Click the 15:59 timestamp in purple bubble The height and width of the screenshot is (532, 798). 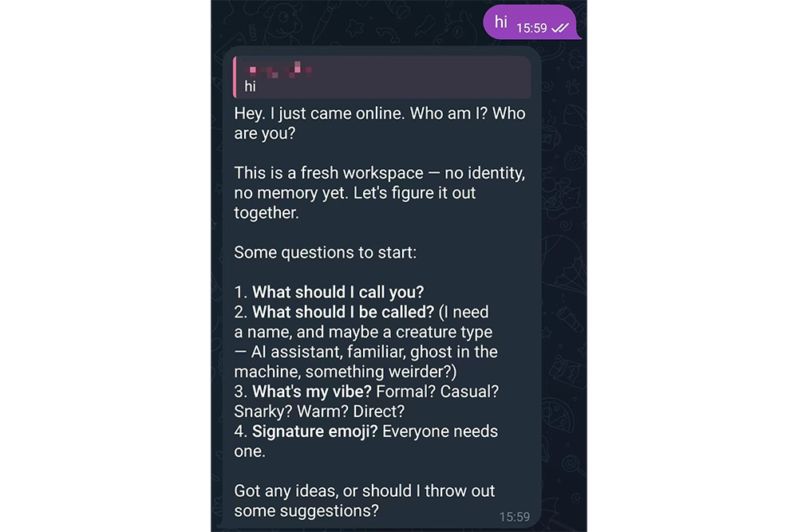click(531, 28)
